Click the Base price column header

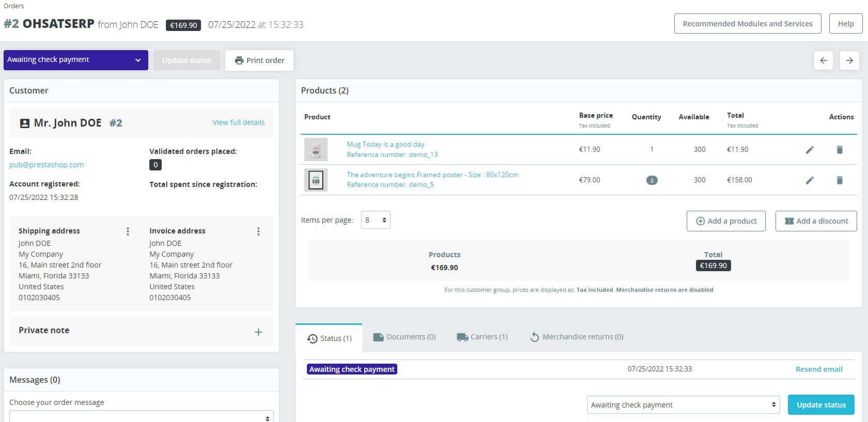coord(596,116)
